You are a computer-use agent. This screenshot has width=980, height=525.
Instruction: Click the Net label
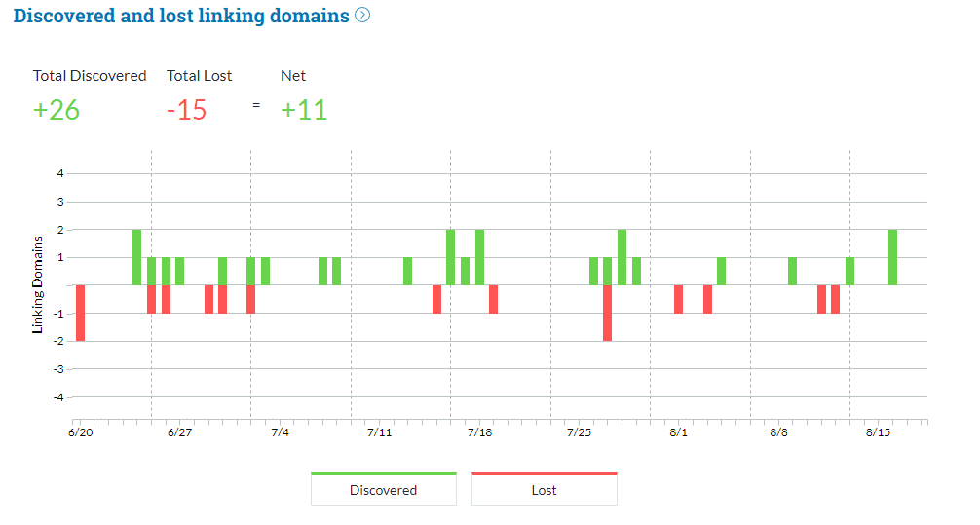coord(293,76)
